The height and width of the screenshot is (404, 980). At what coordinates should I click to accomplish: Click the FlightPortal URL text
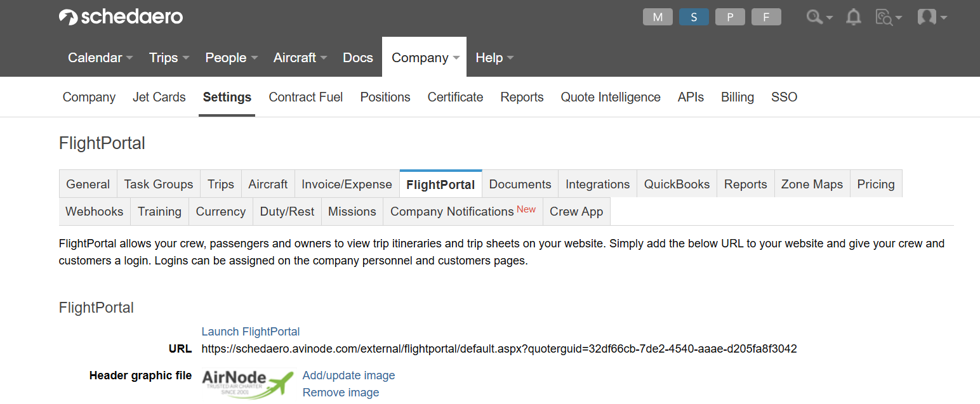point(499,349)
